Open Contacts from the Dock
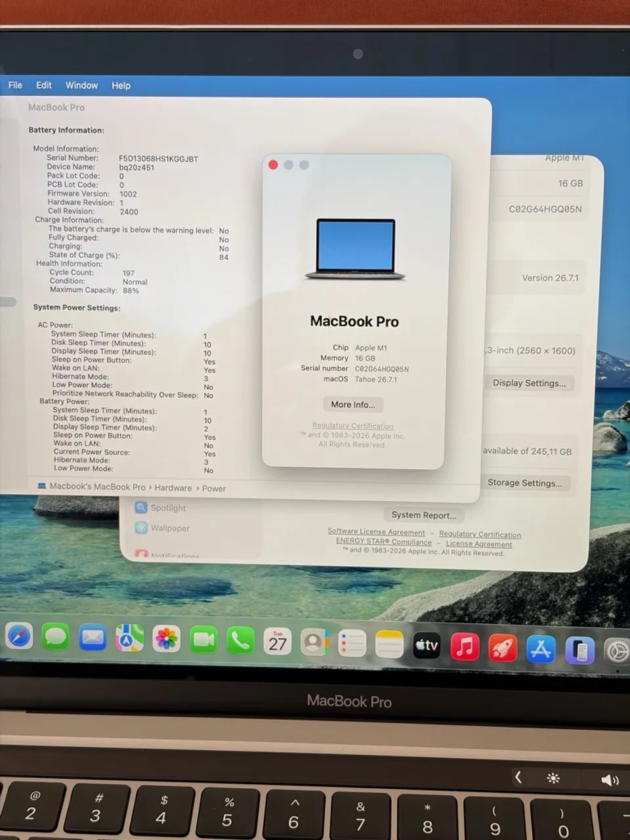This screenshot has height=840, width=630. [314, 642]
